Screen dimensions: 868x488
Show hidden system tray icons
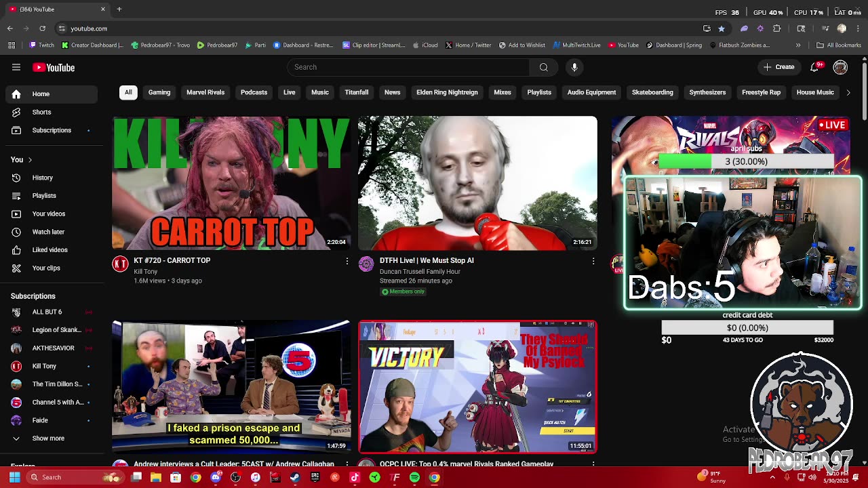772,477
